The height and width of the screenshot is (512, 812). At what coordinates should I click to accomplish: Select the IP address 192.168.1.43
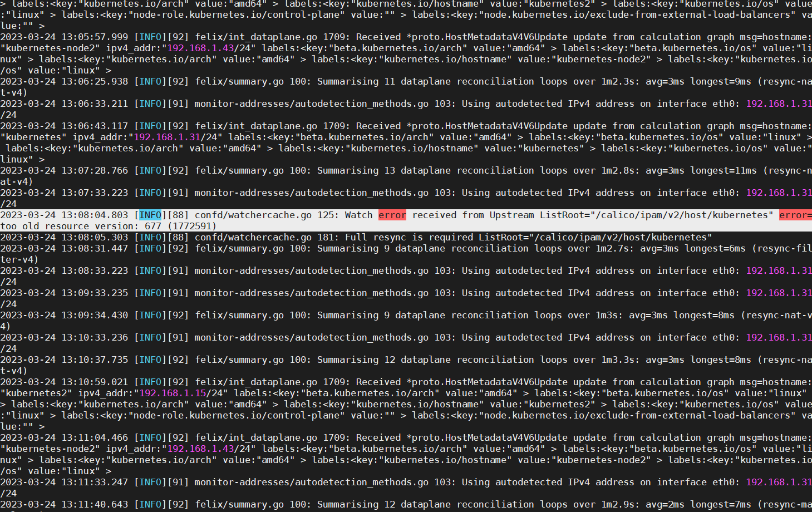point(199,48)
